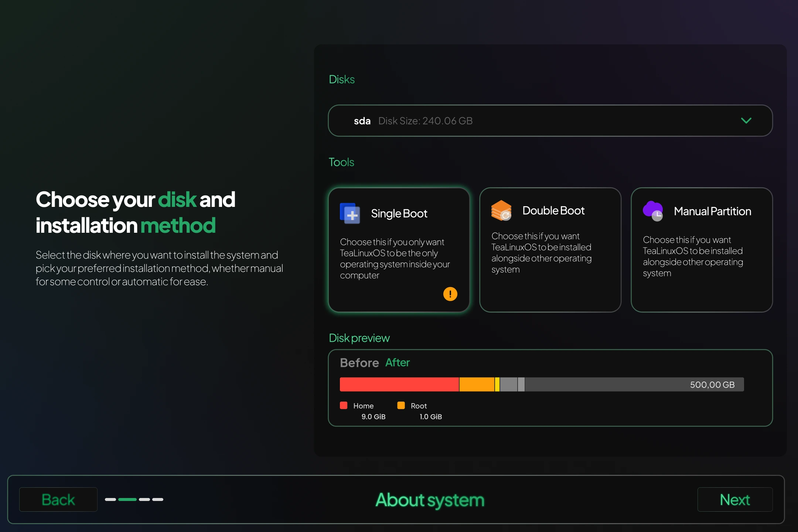Click the red Home legend marker

coord(344,405)
